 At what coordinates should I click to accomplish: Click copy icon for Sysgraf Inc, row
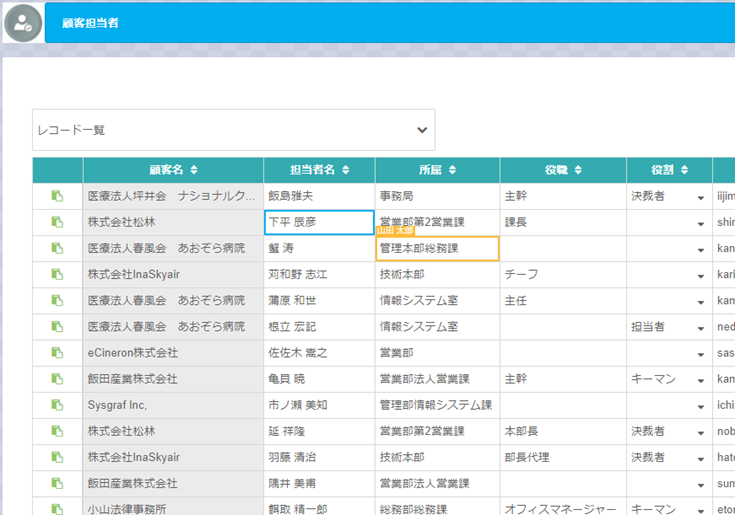pyautogui.click(x=57, y=405)
